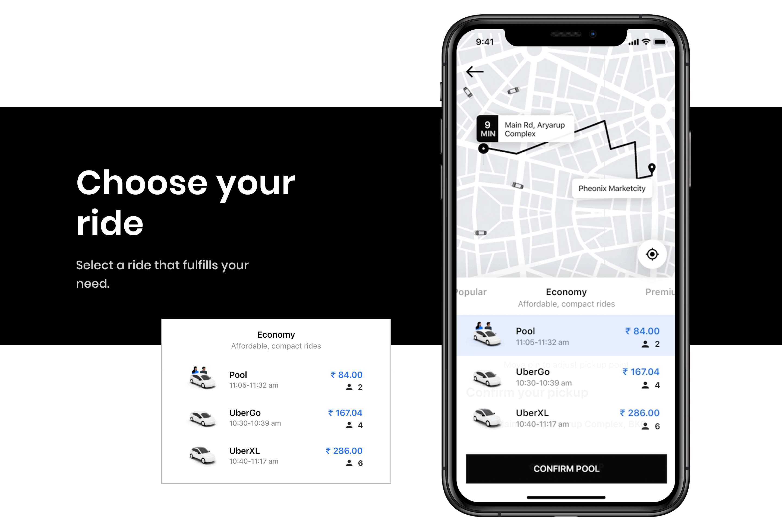Tap the location crosshair icon
The width and height of the screenshot is (782, 532).
pos(651,254)
